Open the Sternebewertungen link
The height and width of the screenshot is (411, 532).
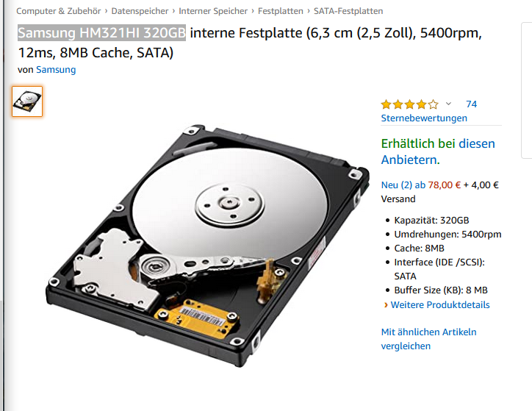424,118
